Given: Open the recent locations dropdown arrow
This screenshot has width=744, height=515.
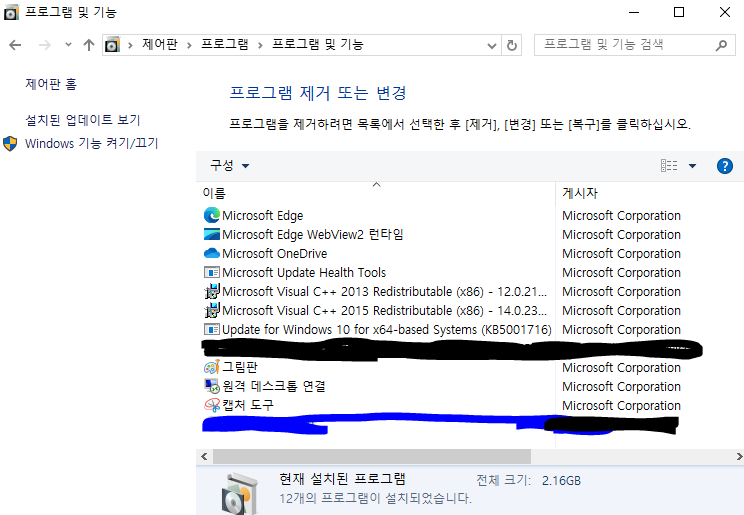Looking at the screenshot, I should click(x=68, y=45).
